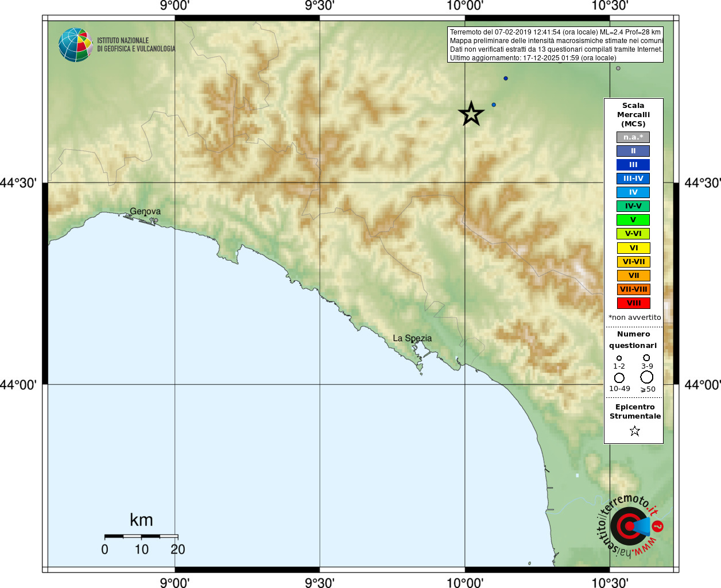721x588 pixels.
Task: Click the 'Epicentro Strumentale' legend heading
Action: pyautogui.click(x=635, y=412)
